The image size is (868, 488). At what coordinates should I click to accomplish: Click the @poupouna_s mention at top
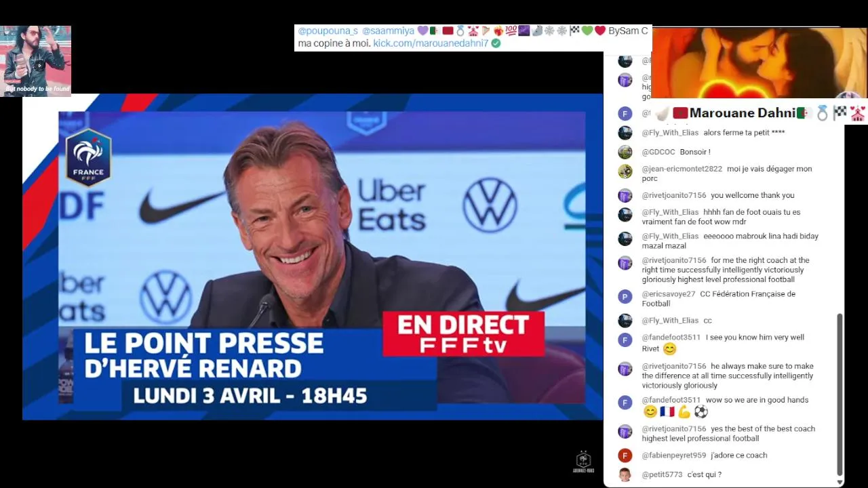(328, 31)
